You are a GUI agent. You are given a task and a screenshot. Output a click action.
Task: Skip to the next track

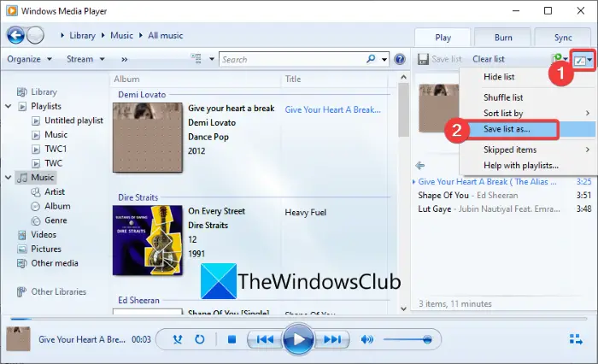pos(332,339)
